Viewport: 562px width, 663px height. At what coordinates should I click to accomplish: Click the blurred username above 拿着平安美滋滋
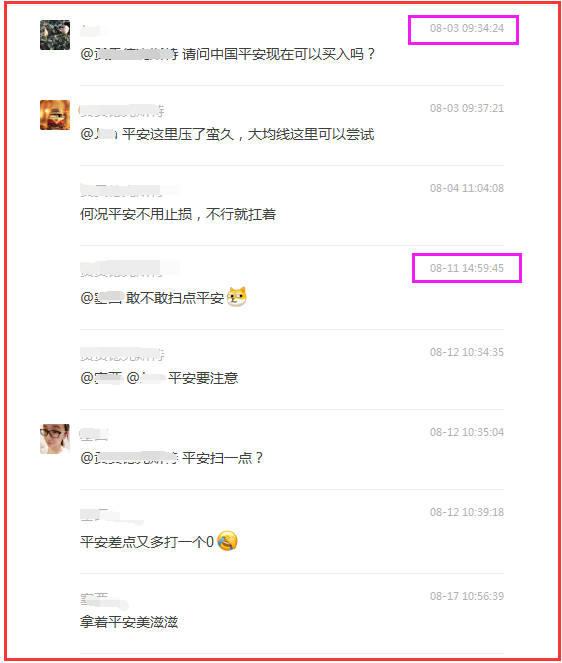(x=104, y=600)
